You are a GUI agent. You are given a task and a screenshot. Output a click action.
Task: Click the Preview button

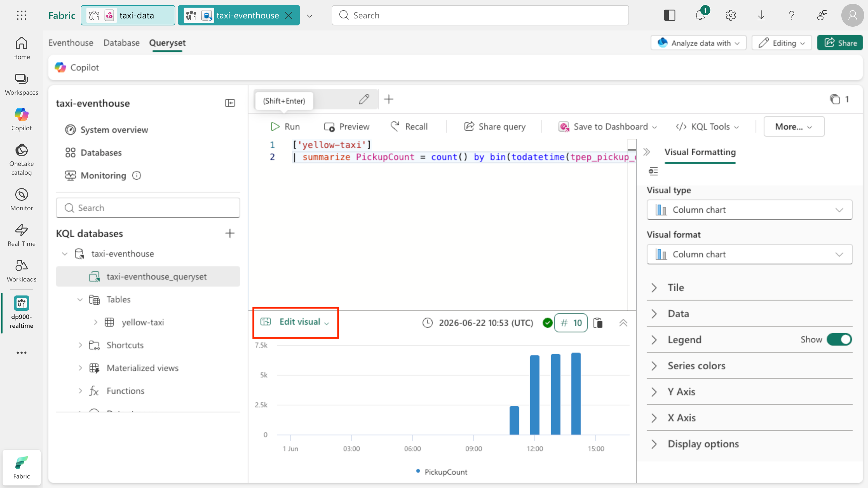coord(346,126)
